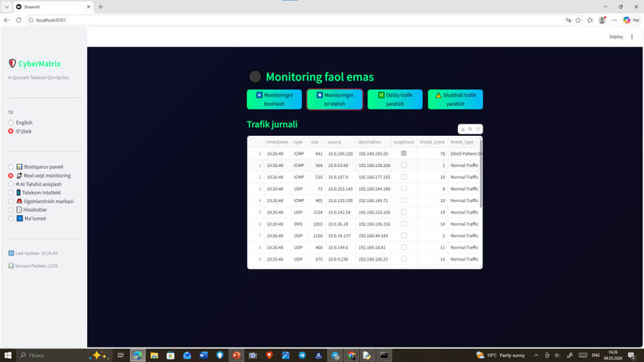Click the Oddiy trafik yaratish button
Image resolution: width=644 pixels, height=362 pixels.
click(x=395, y=99)
